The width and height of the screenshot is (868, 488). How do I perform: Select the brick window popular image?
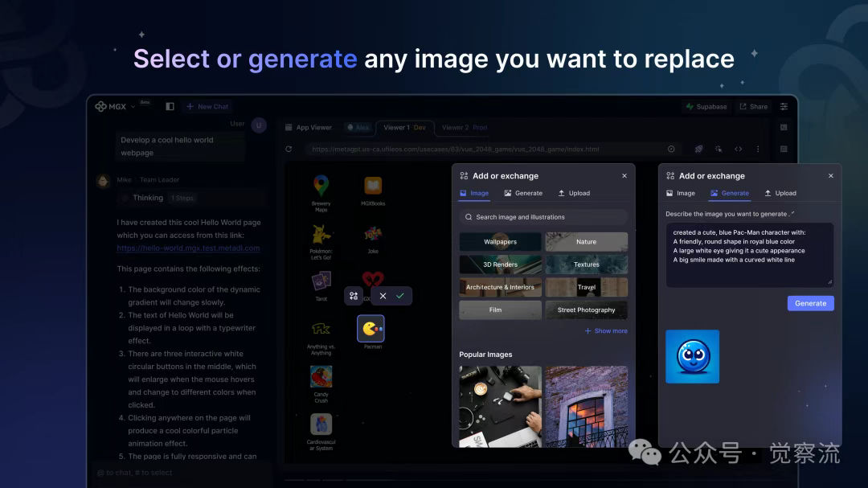(587, 407)
